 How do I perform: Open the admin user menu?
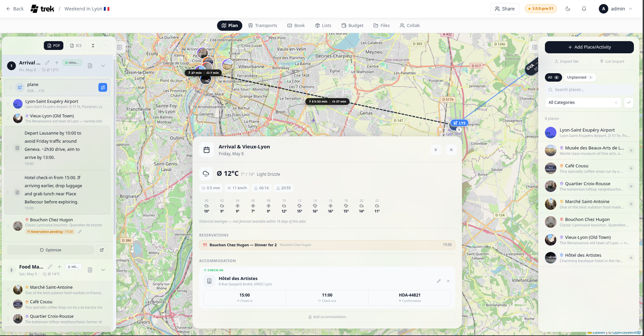point(616,9)
